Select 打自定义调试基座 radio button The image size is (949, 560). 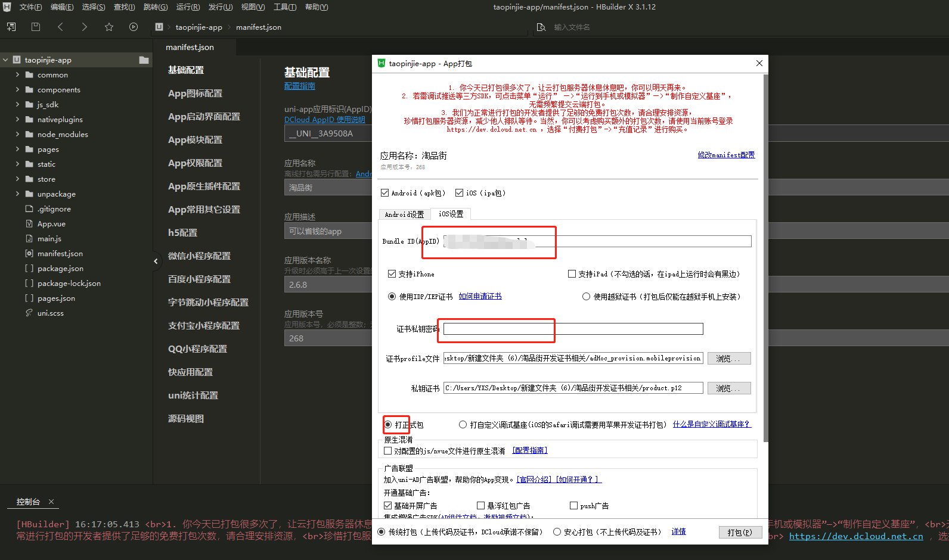[463, 425]
